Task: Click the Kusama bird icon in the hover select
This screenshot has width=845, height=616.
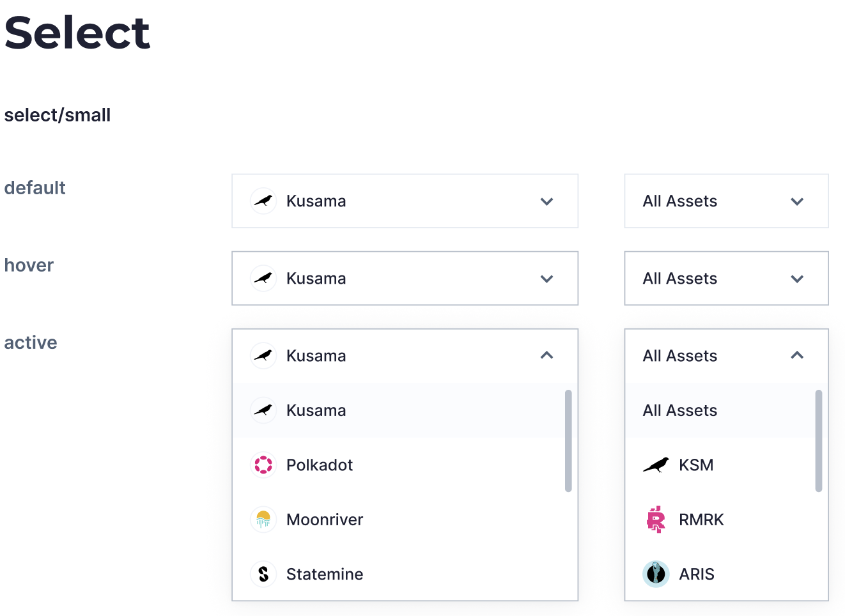Action: point(263,278)
